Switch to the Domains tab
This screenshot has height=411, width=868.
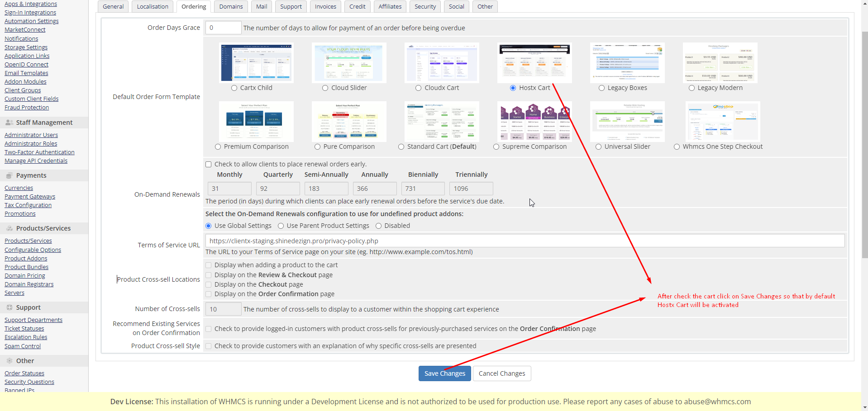pos(231,6)
